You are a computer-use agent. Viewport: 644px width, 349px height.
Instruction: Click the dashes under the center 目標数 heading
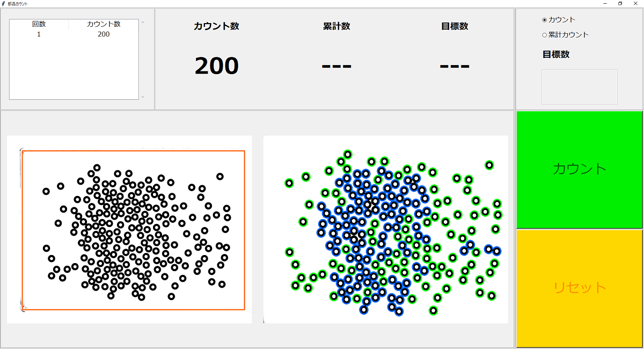[455, 66]
